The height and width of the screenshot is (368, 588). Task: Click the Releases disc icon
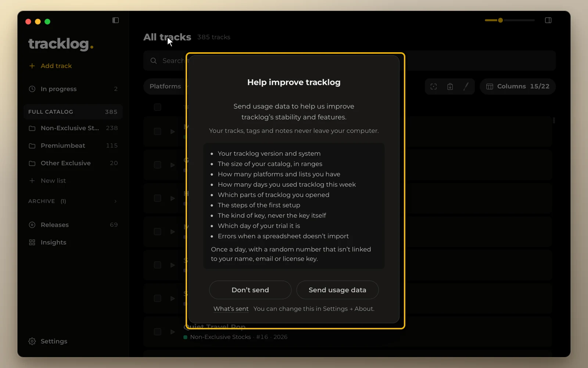tap(32, 225)
